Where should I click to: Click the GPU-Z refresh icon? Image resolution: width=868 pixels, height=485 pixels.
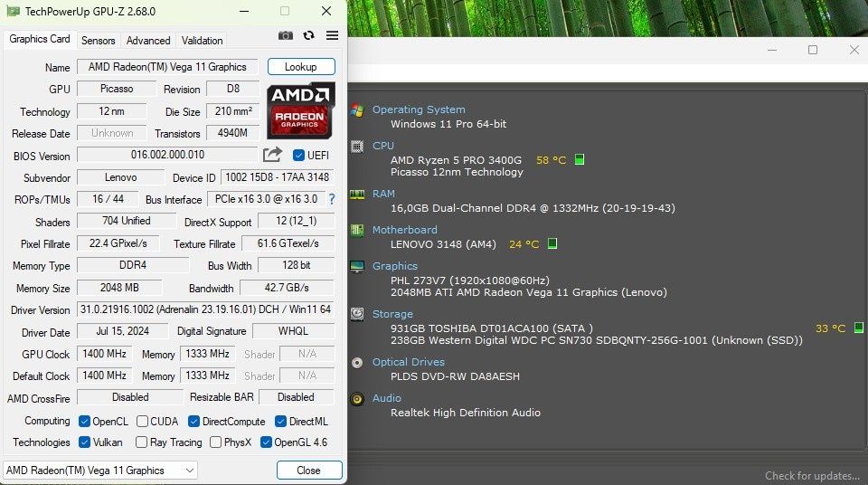click(x=309, y=35)
